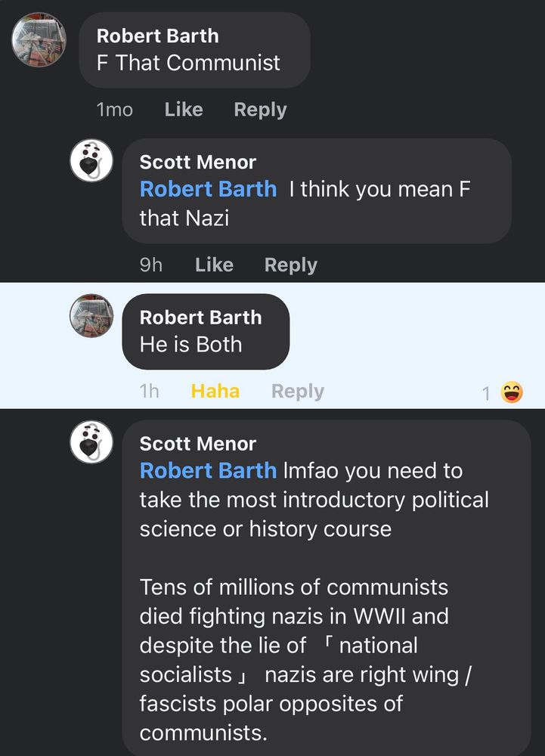Open Robert Barth's name on the top comment
Viewport: 545px width, 756px height.
157,36
